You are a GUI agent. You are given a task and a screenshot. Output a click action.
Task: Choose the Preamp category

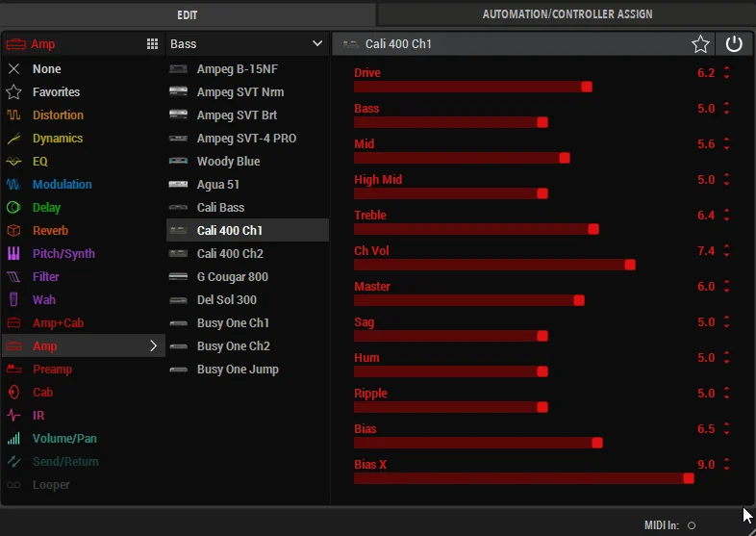click(84, 370)
